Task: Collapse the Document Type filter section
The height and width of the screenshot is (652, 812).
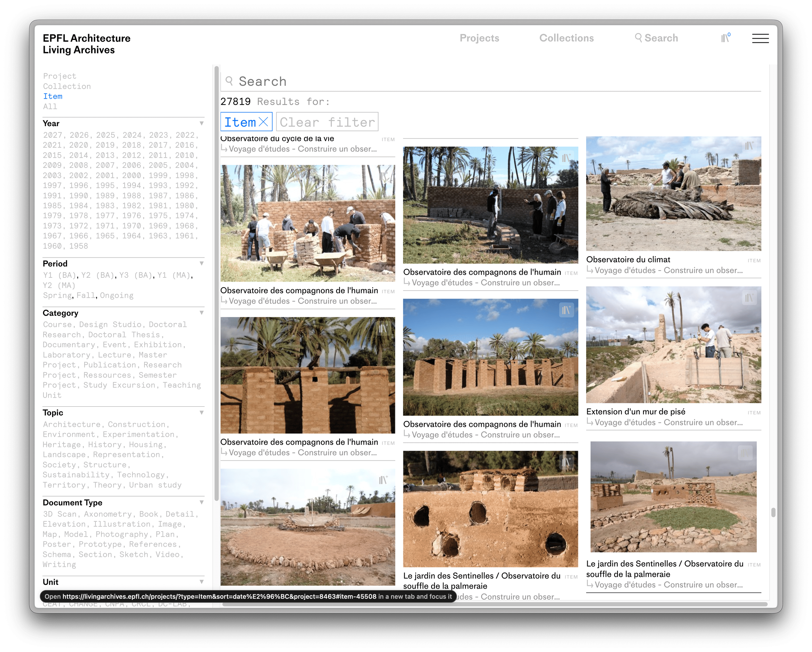Action: [201, 503]
